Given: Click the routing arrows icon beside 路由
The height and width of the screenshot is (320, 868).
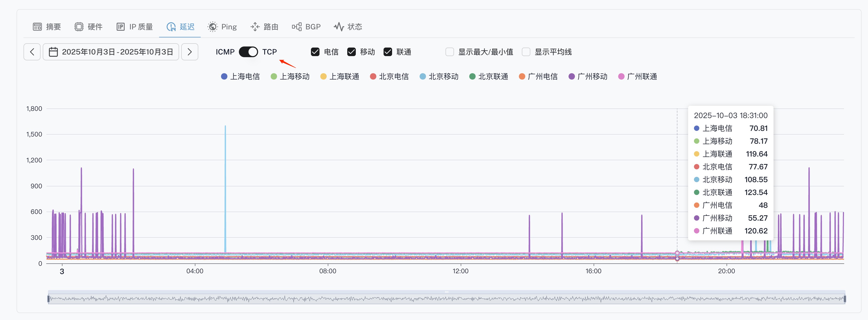Looking at the screenshot, I should (x=255, y=27).
